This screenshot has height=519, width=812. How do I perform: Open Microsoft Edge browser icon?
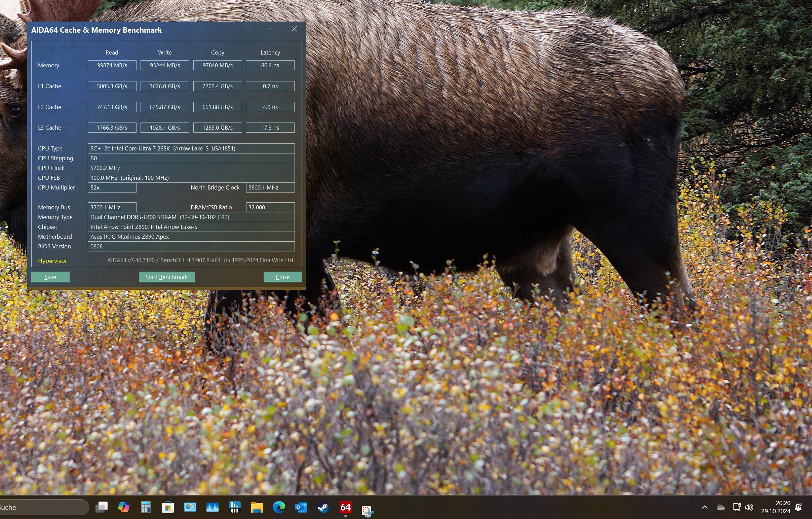pos(279,507)
